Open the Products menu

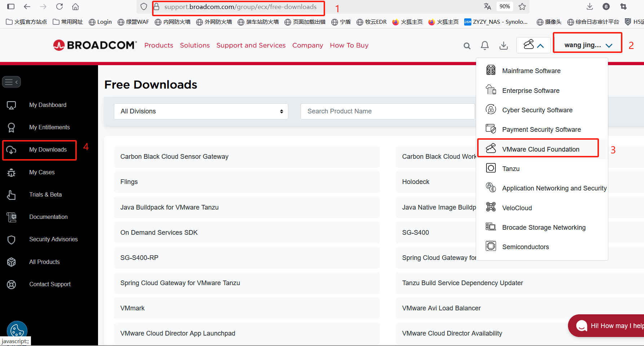pyautogui.click(x=159, y=45)
